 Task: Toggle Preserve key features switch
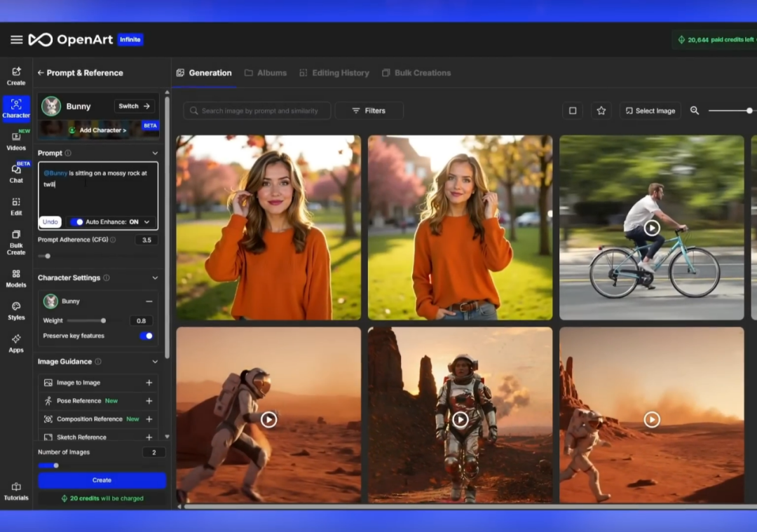(x=146, y=336)
